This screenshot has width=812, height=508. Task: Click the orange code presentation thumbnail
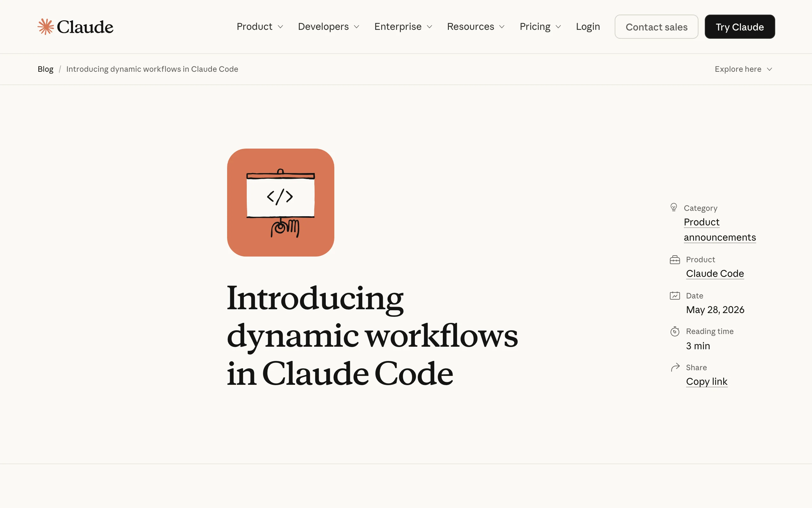280,202
